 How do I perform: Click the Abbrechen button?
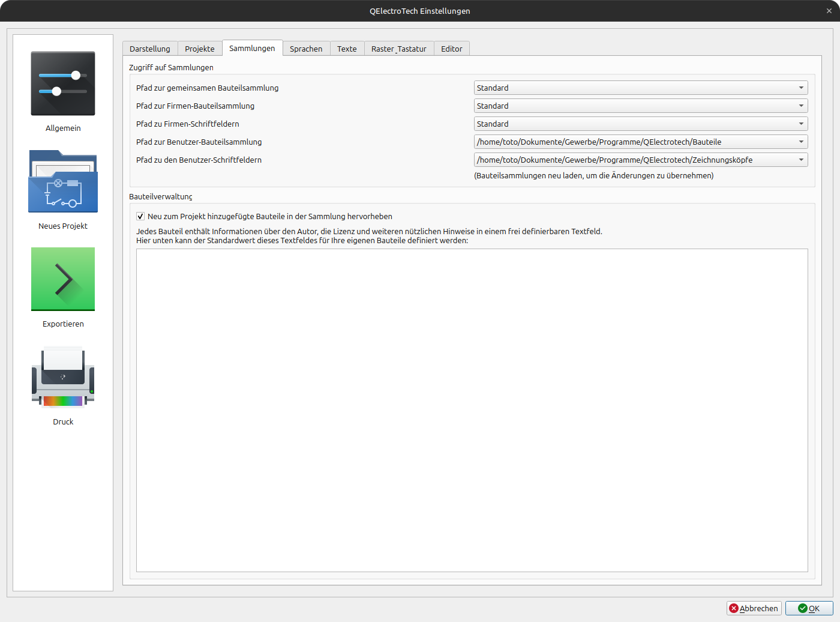pyautogui.click(x=754, y=608)
